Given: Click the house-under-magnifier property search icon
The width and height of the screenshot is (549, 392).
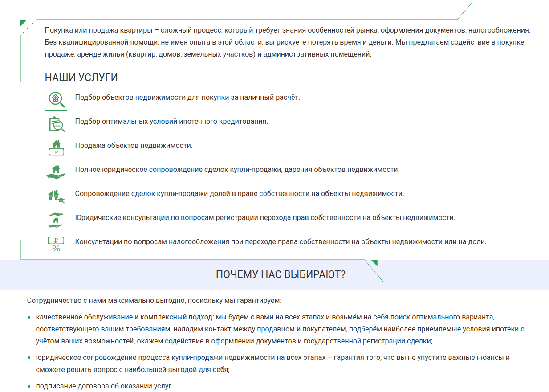Looking at the screenshot, I should [56, 100].
